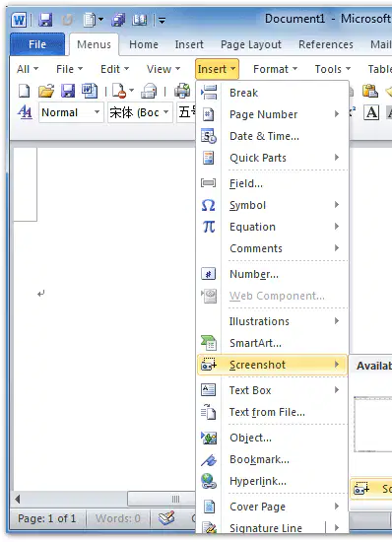Open the font name dropdown
Viewport: 392px width, 542px height.
(166, 112)
